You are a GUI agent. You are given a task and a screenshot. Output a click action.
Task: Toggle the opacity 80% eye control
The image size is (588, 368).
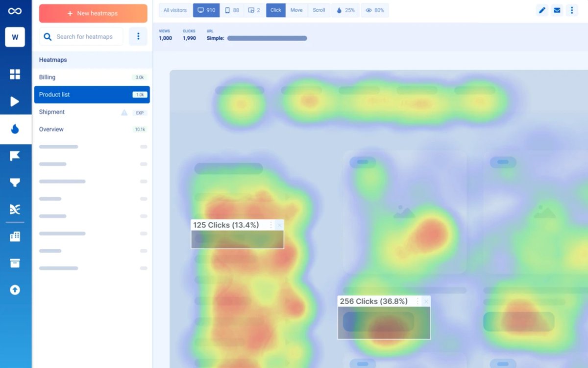click(374, 10)
